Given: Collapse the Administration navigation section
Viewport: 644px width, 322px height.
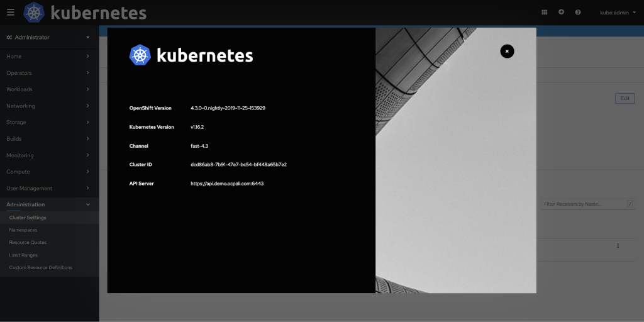Looking at the screenshot, I should coord(49,204).
